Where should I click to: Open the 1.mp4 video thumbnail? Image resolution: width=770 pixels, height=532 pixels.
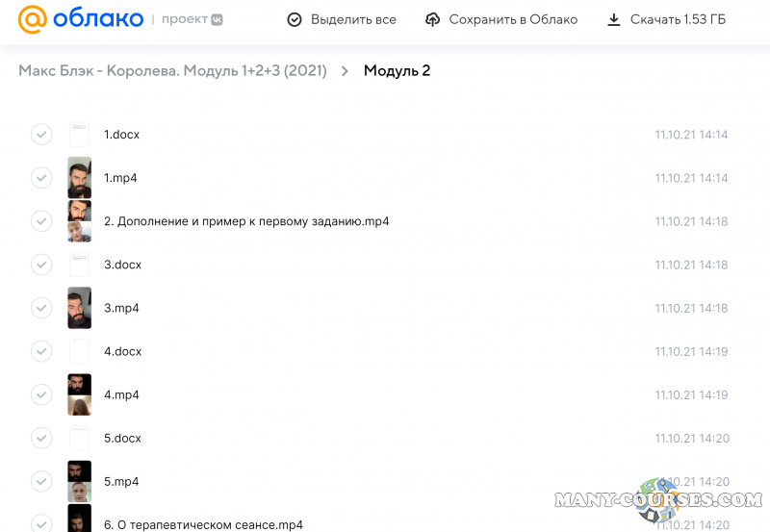[79, 178]
